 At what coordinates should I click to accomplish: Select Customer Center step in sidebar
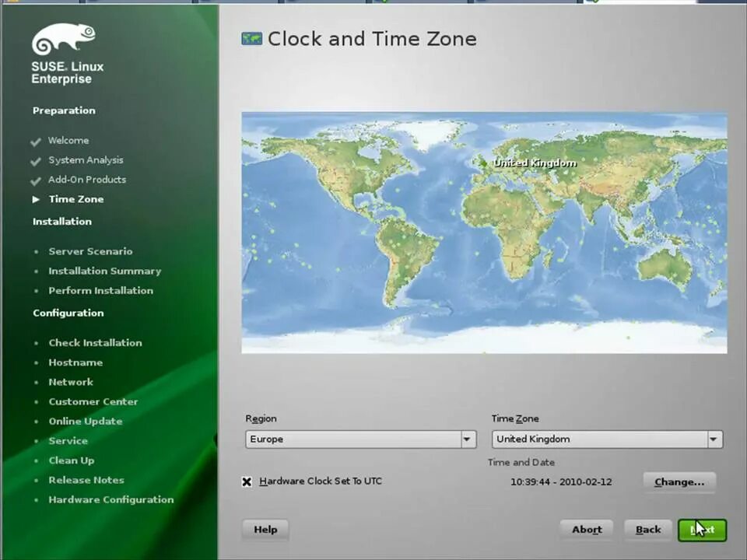pos(93,401)
